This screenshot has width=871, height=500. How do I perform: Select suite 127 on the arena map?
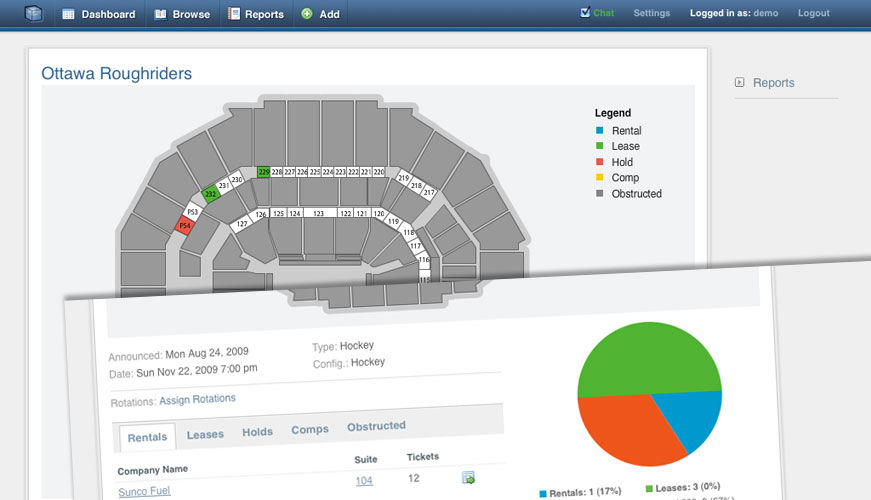[x=242, y=224]
